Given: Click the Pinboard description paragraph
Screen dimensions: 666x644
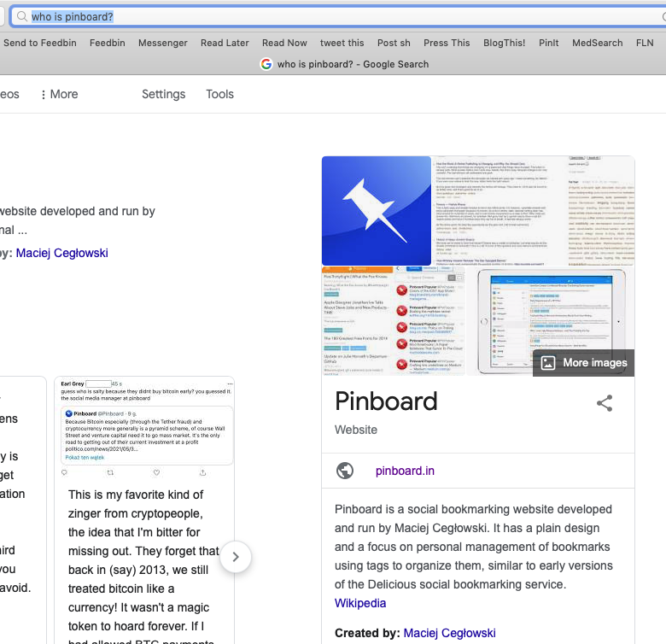Looking at the screenshot, I should point(474,547).
